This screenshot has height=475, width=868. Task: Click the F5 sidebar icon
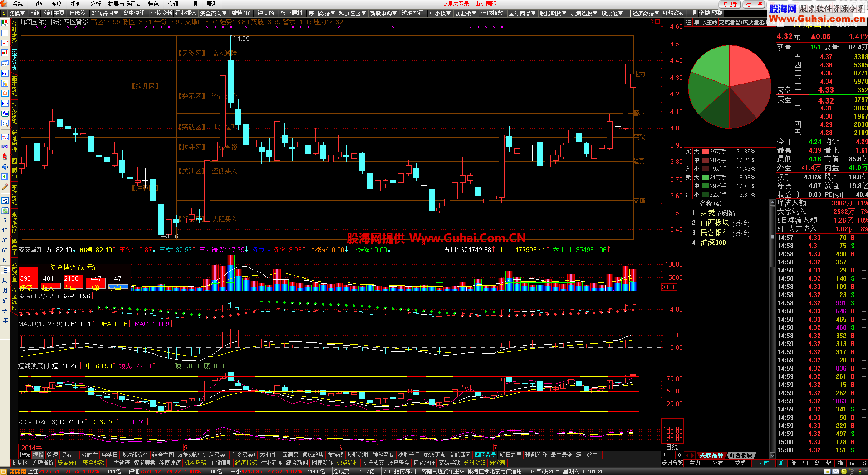pyautogui.click(x=5, y=200)
